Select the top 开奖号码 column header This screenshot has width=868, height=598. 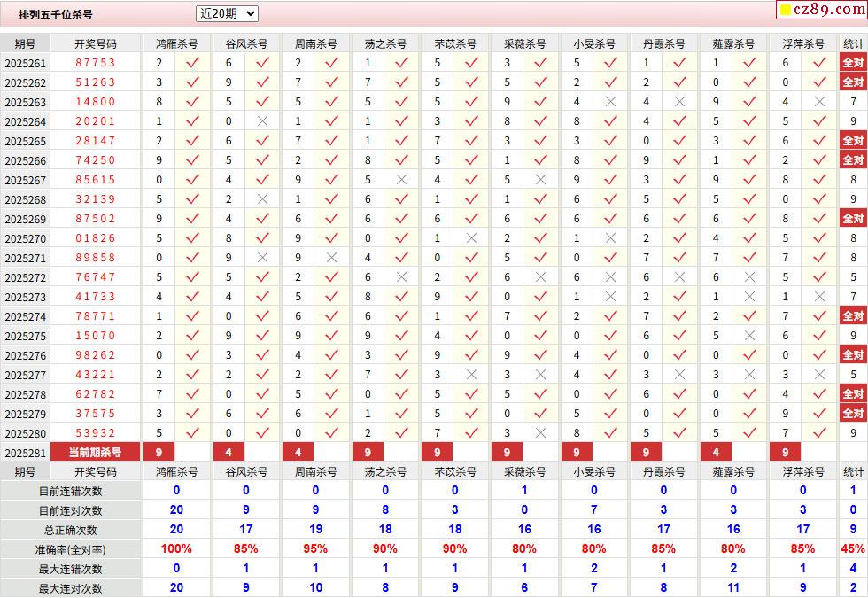pyautogui.click(x=96, y=43)
